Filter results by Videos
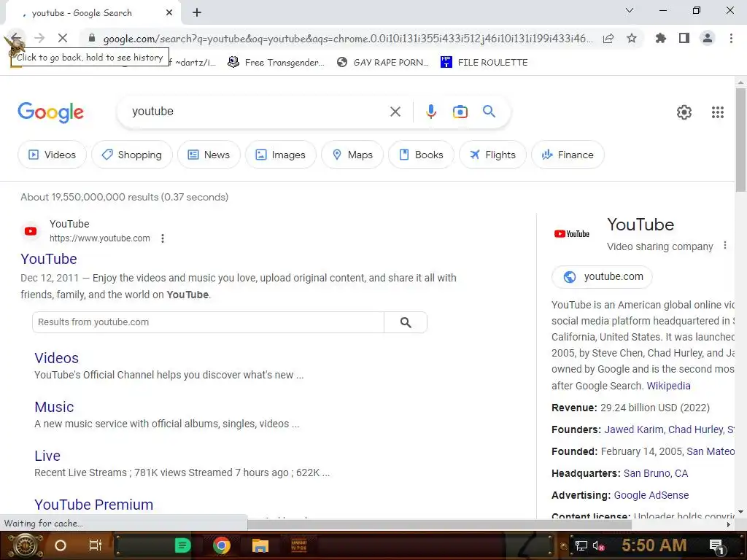 (x=52, y=155)
